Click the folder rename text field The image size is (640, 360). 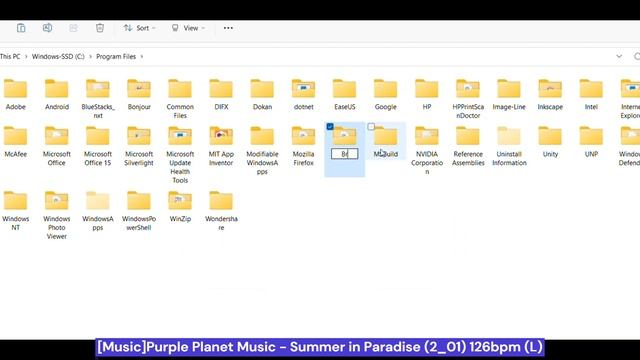344,154
